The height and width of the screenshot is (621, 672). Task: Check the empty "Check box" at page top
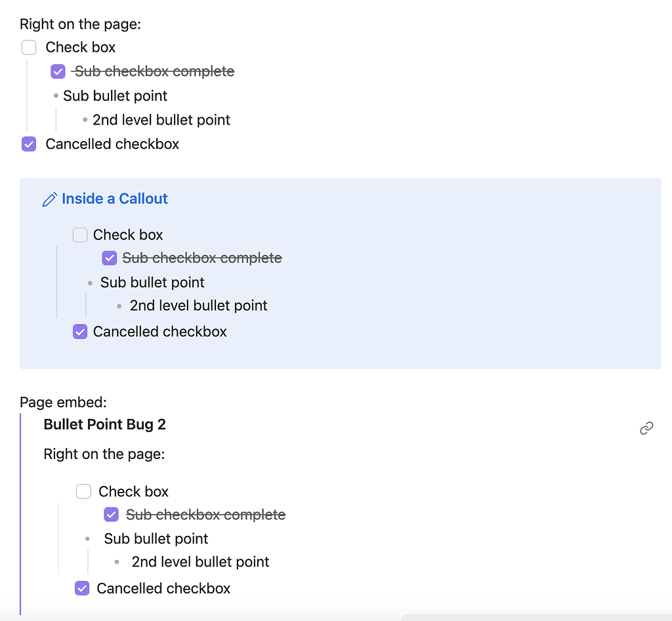pyautogui.click(x=29, y=47)
